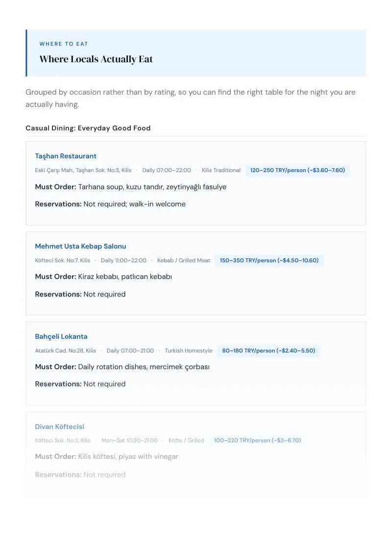
Task: Click the Kebab / Grilled Meat cuisine tag
Action: coord(184,260)
